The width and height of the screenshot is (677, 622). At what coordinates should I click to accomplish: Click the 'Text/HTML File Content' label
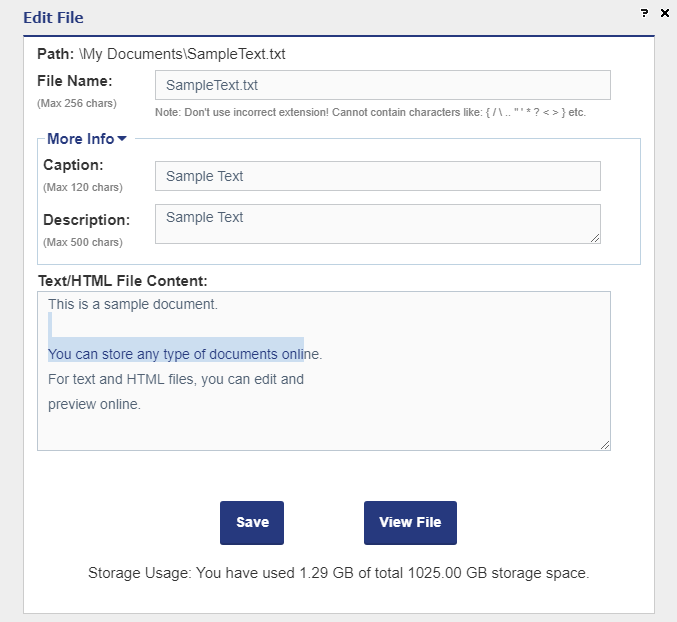tap(122, 281)
